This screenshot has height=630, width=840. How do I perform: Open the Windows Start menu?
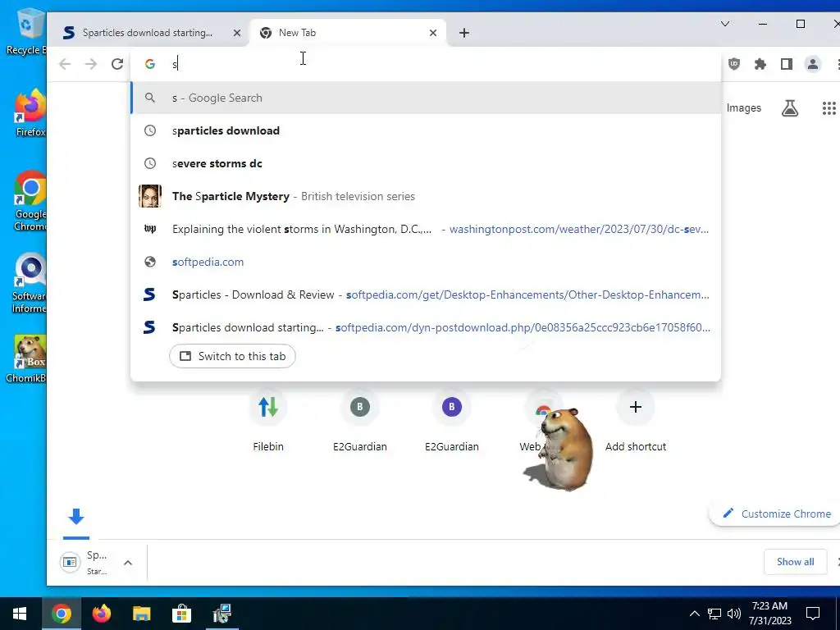tap(20, 614)
